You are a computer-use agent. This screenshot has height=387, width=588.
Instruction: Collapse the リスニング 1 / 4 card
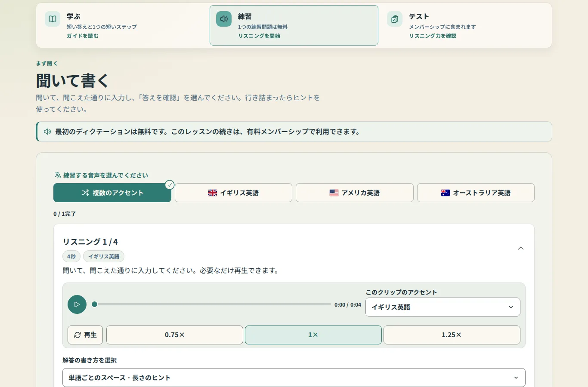(521, 249)
